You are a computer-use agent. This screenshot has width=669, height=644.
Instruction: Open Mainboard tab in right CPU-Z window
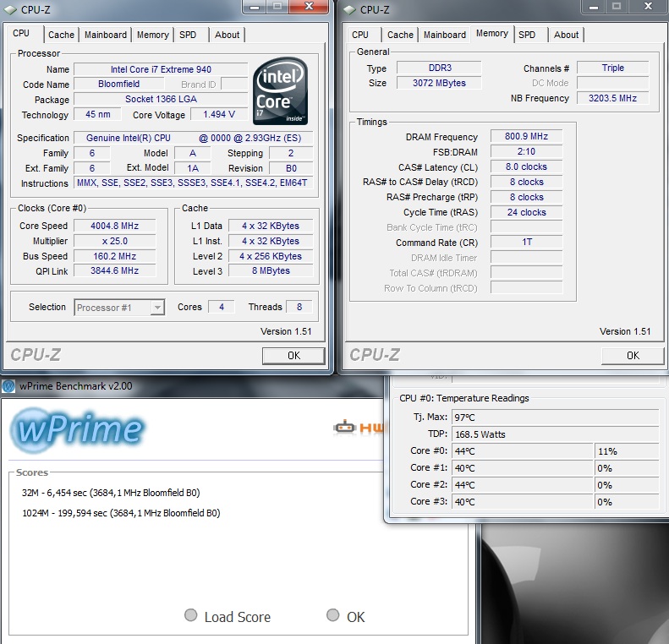click(x=445, y=35)
